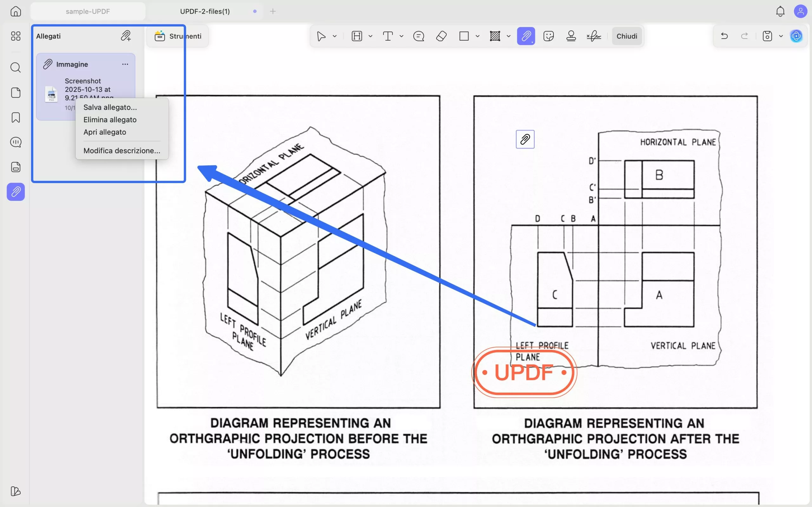
Task: Click the paperclip annotation on the page
Action: click(525, 139)
